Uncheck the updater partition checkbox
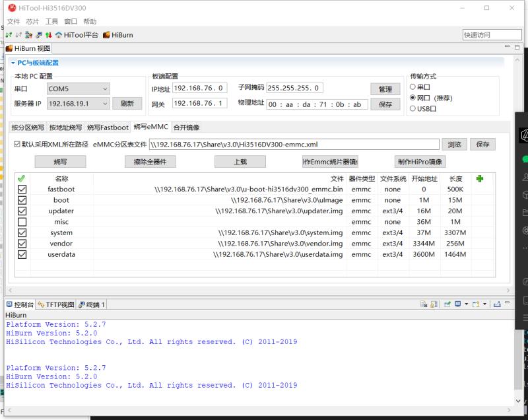Screen dimensions: 528x420 pyautogui.click(x=22, y=211)
